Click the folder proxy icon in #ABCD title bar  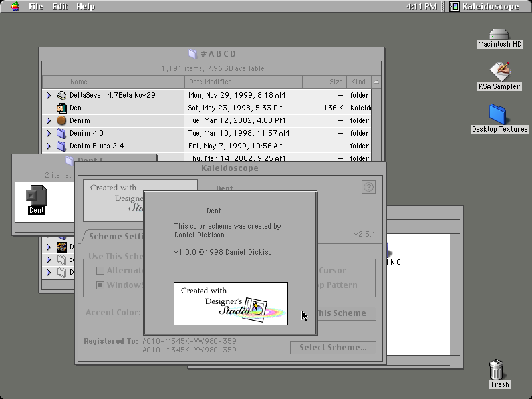pyautogui.click(x=193, y=54)
